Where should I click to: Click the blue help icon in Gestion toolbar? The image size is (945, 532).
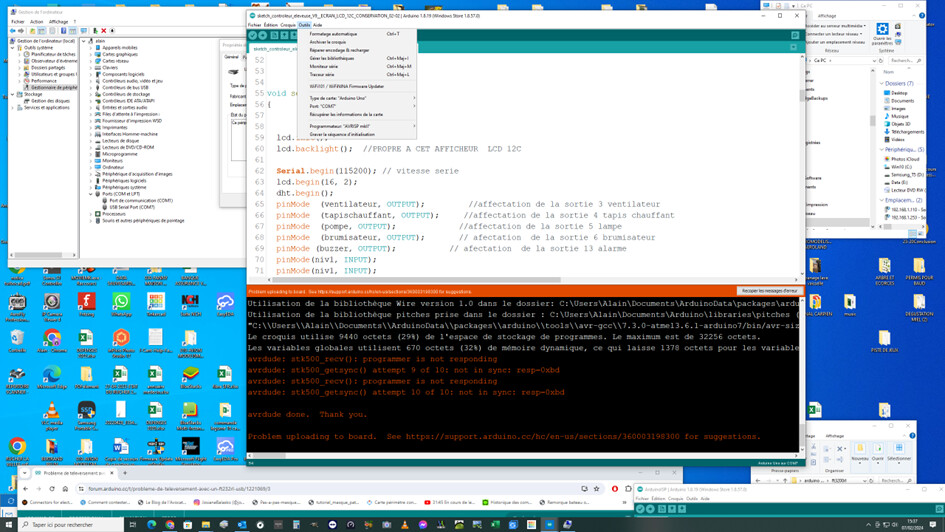pos(63,31)
